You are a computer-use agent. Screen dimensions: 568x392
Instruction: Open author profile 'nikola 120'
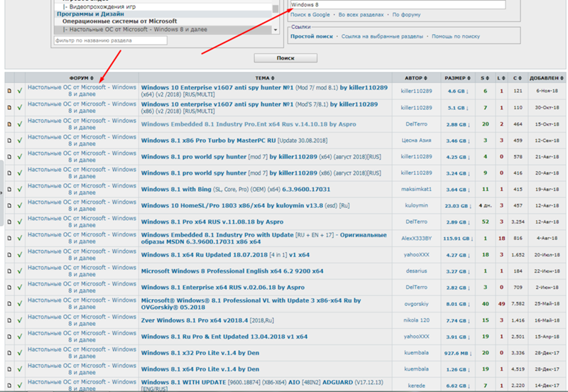(416, 320)
